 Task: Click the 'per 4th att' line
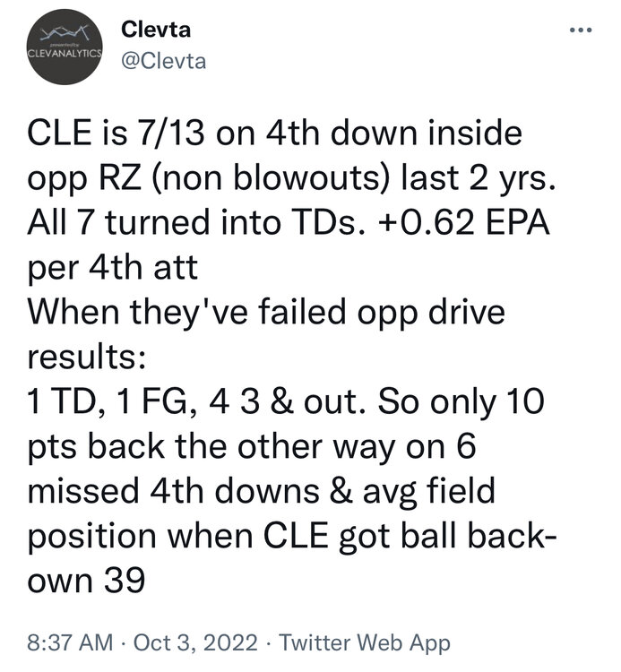tap(113, 268)
